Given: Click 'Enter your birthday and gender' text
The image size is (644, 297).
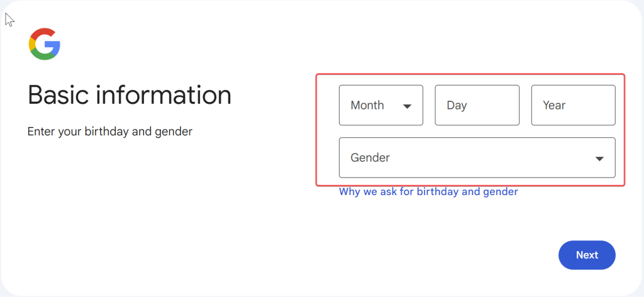Looking at the screenshot, I should pyautogui.click(x=109, y=132).
